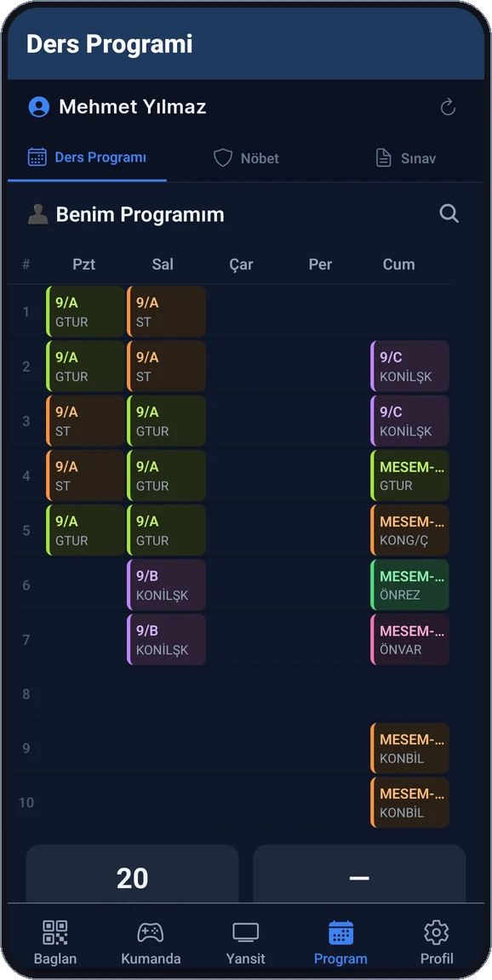Tap the refresh icon beside Mehmet Yılmaz
The height and width of the screenshot is (980, 492).
(x=448, y=107)
